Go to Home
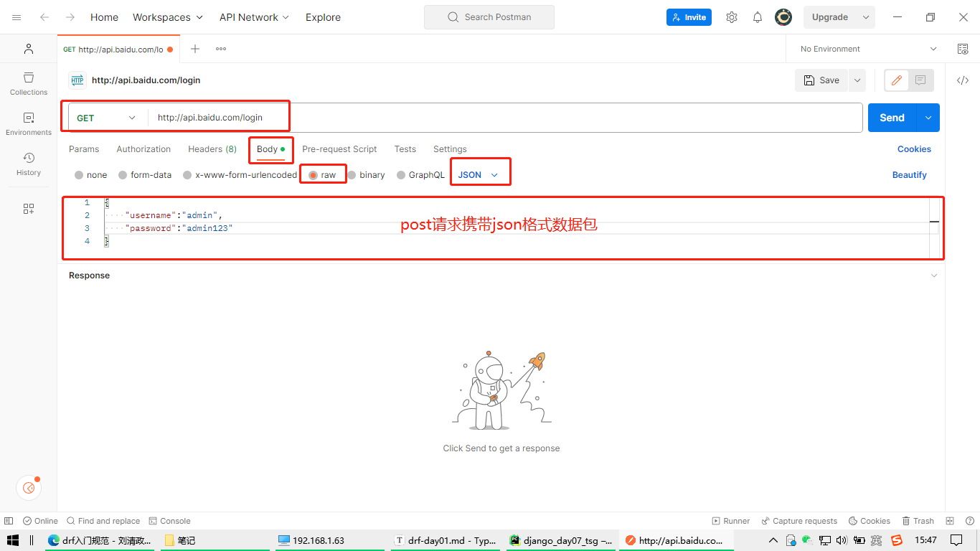980x551 pixels. click(x=104, y=17)
